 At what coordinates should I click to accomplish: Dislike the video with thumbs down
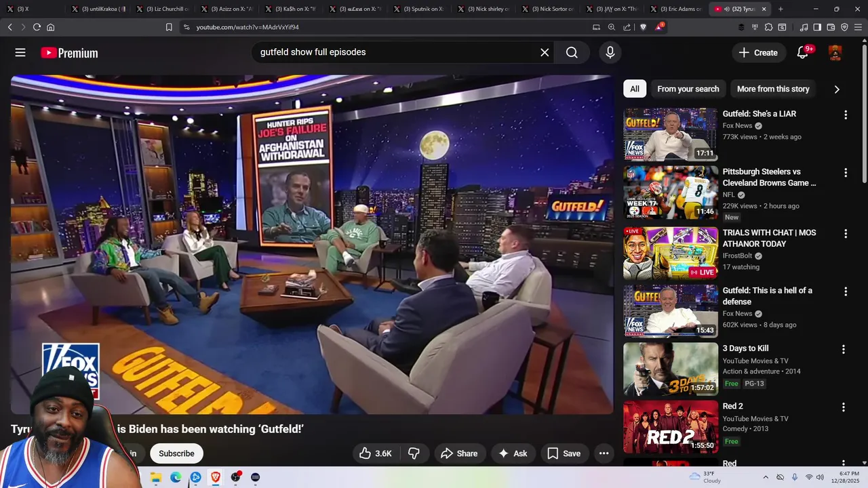point(414,453)
